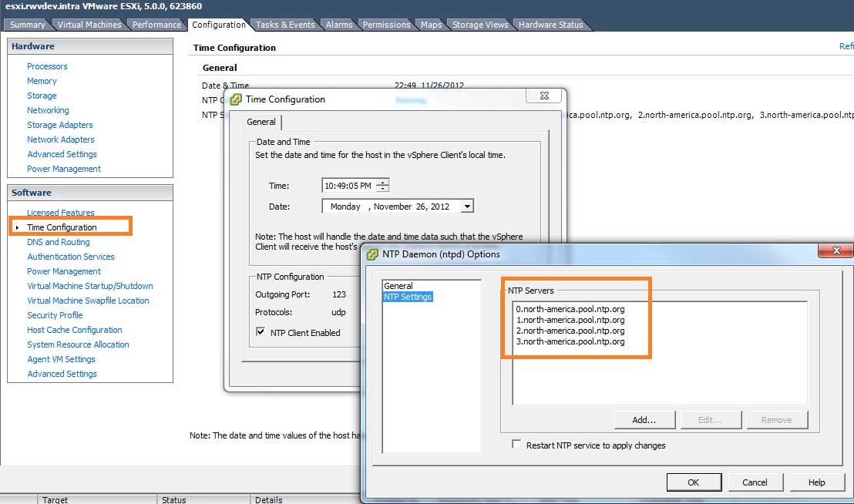Click the Status column header
The width and height of the screenshot is (854, 504).
[203, 499]
